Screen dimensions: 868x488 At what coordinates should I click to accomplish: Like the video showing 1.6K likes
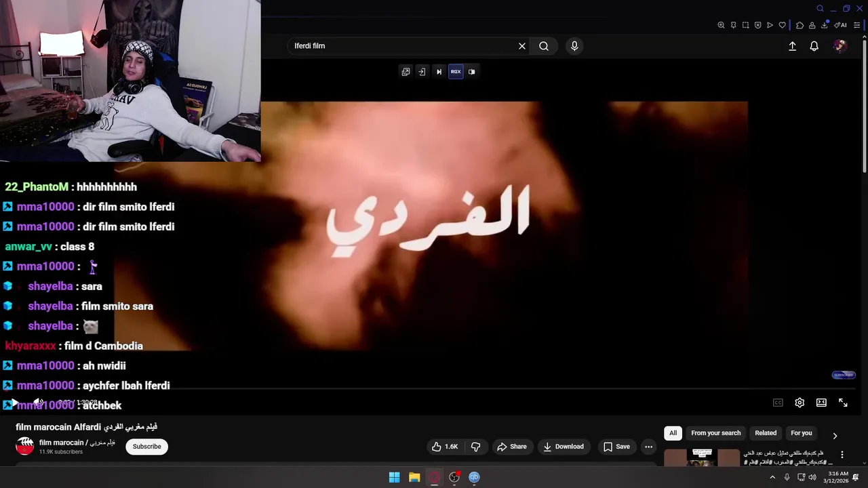pos(445,447)
